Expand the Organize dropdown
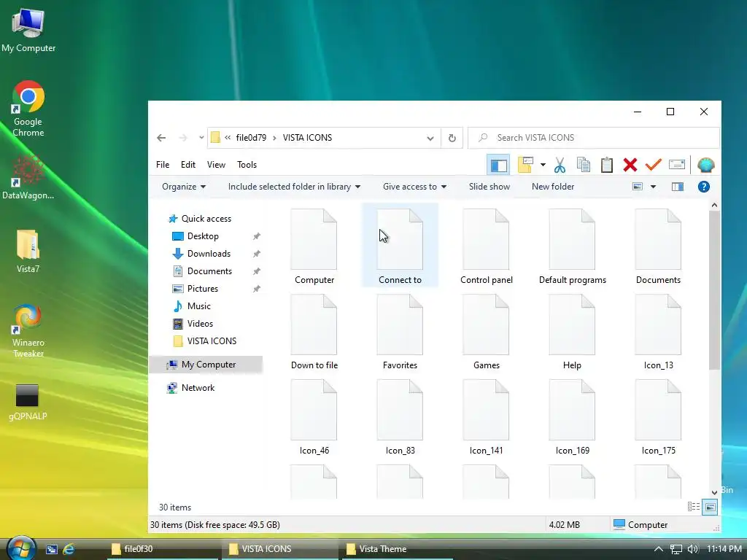The image size is (747, 560). point(184,187)
